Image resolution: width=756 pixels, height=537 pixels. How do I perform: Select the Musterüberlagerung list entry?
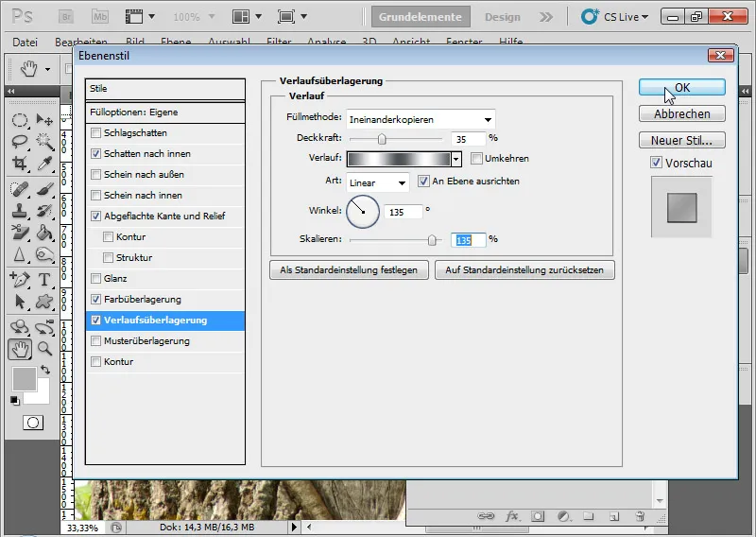point(164,340)
